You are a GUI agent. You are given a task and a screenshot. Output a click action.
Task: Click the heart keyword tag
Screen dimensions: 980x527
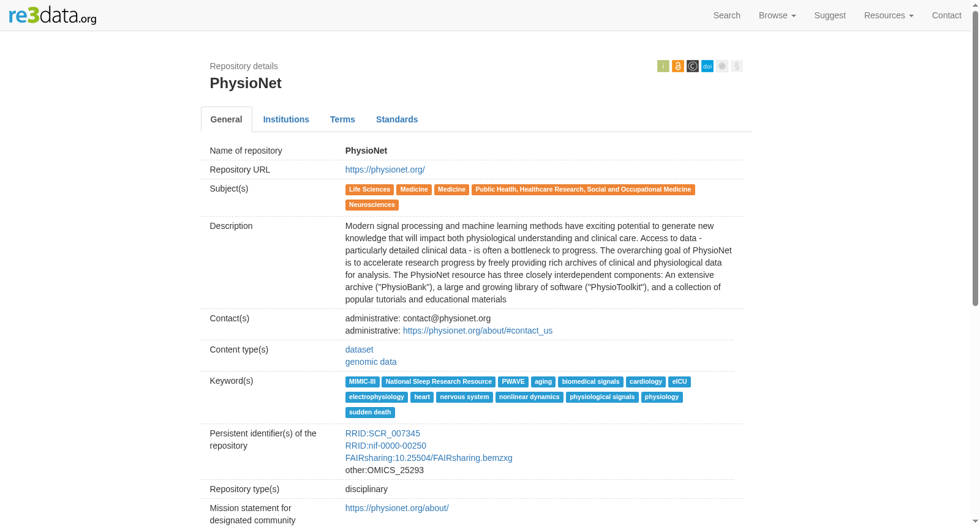point(422,397)
